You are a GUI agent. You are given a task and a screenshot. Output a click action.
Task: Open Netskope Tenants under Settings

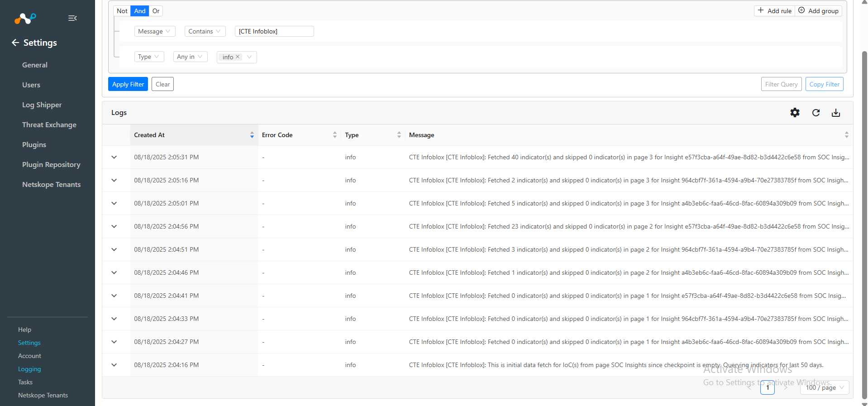(x=52, y=184)
